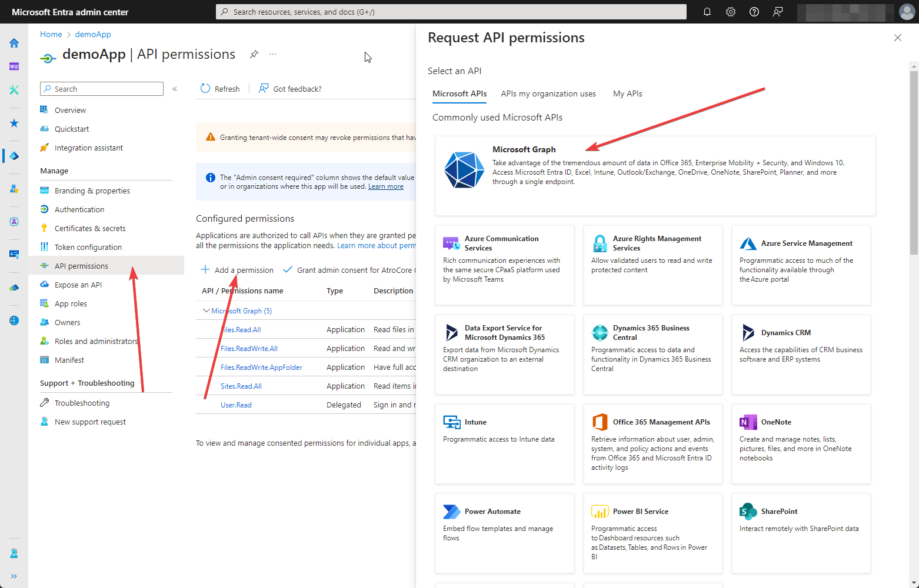This screenshot has height=588, width=919.
Task: Collapse the search pane with the double-arrow chevron
Action: [175, 88]
